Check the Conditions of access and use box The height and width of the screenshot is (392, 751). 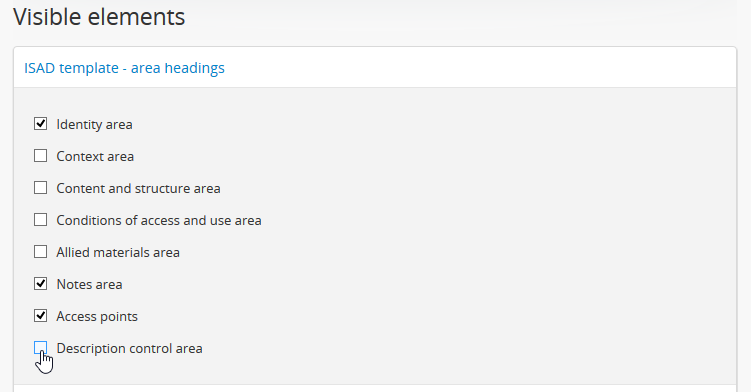tap(41, 220)
